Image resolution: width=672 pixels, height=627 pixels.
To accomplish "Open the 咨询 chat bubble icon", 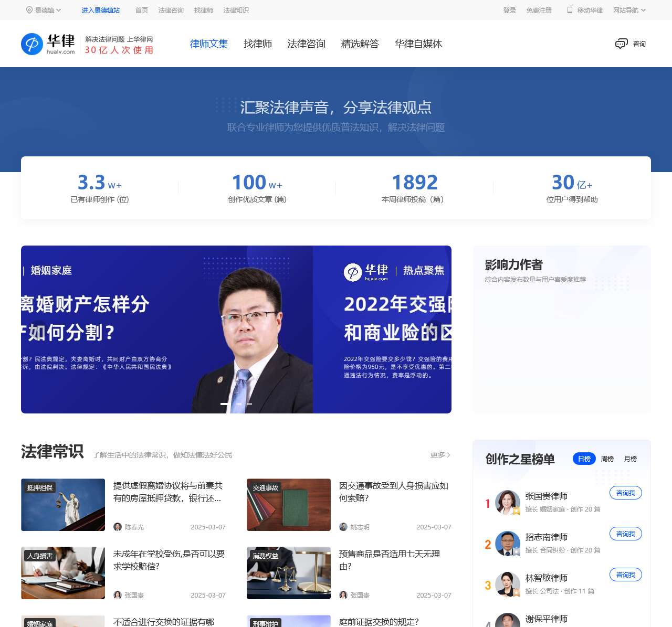I will point(622,44).
